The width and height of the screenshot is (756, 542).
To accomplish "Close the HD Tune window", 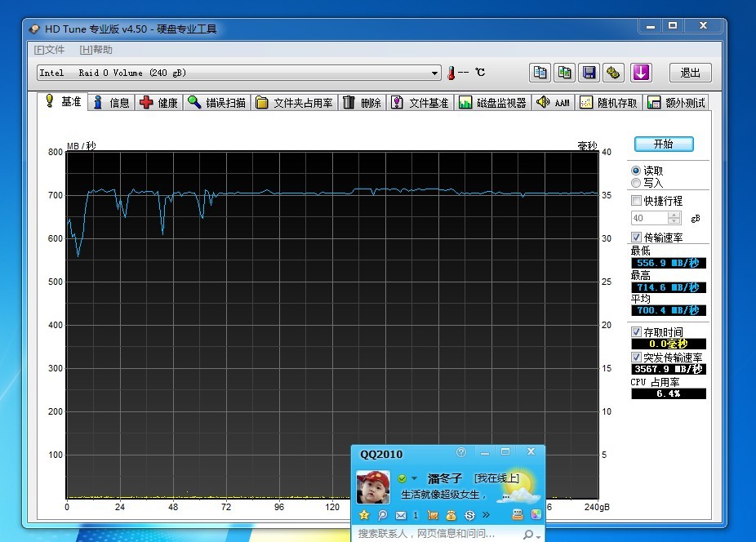I will [704, 26].
